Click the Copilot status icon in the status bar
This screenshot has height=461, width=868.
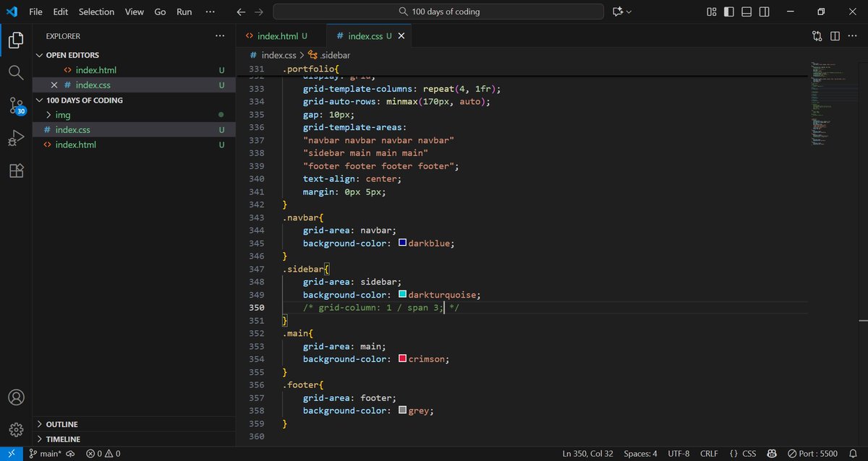(773, 454)
